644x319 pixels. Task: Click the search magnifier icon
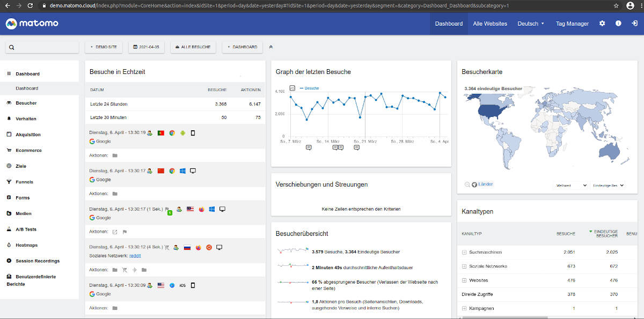(x=12, y=47)
